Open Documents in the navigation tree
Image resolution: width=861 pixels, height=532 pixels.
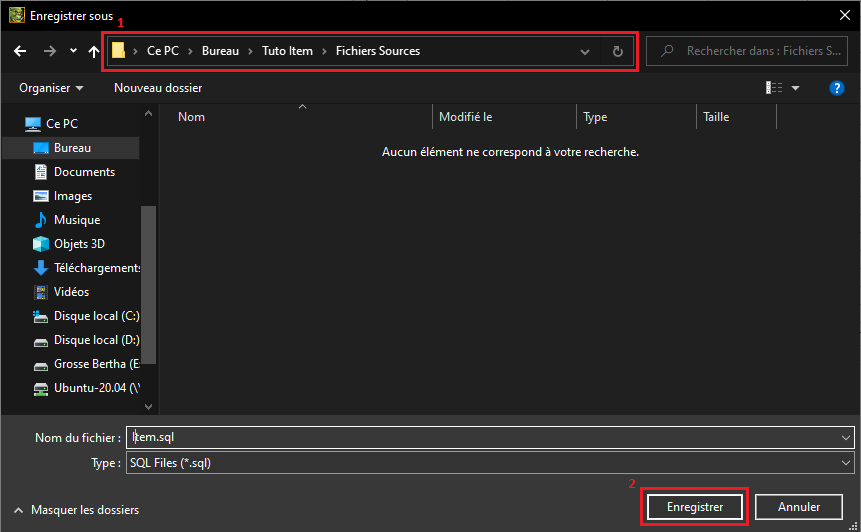click(85, 172)
